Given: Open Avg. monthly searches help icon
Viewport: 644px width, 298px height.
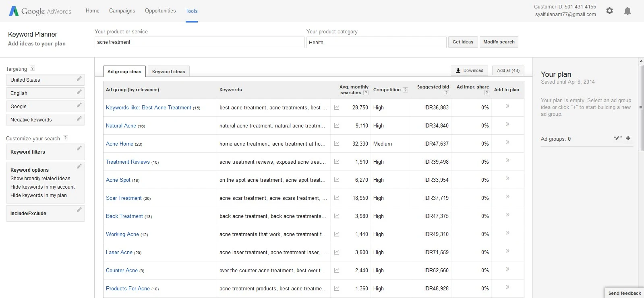Looking at the screenshot, I should 366,93.
